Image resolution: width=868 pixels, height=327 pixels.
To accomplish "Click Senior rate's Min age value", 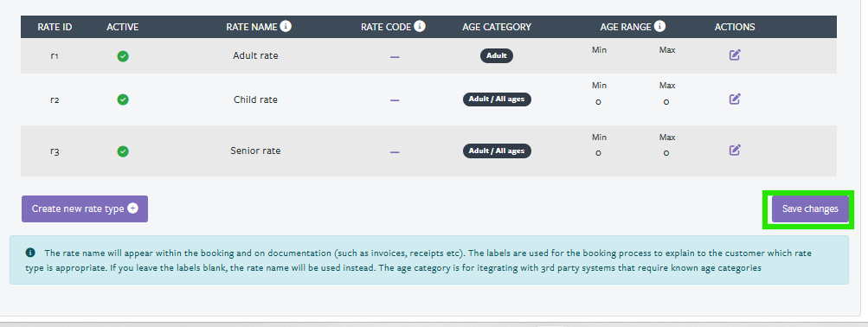I will (x=598, y=153).
